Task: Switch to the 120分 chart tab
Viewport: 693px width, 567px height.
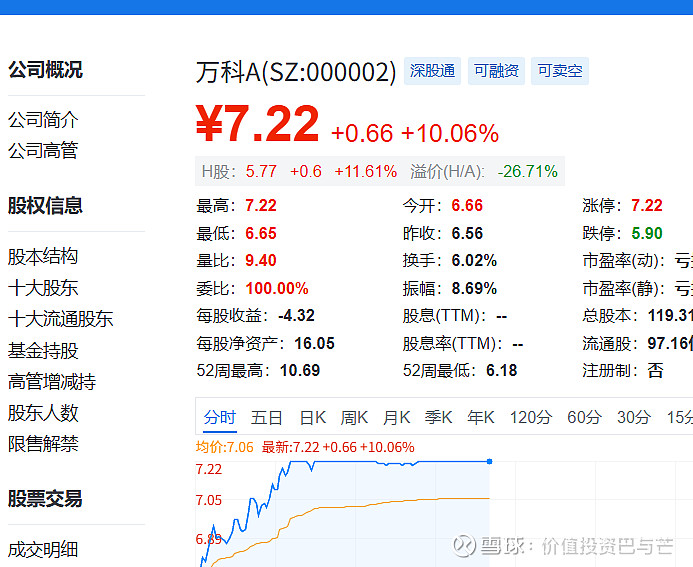Action: (531, 418)
